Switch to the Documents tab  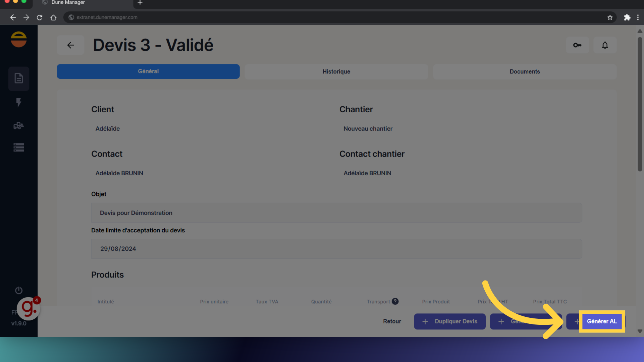coord(525,72)
